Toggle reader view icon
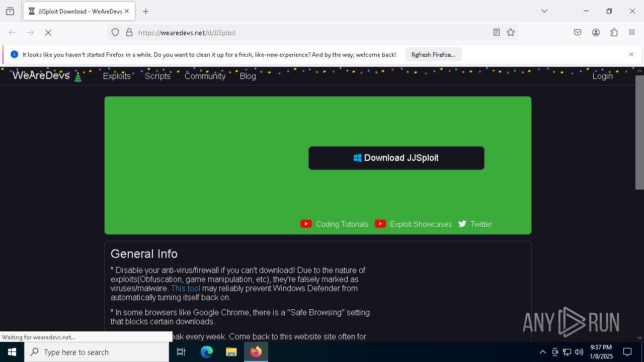 (x=497, y=33)
